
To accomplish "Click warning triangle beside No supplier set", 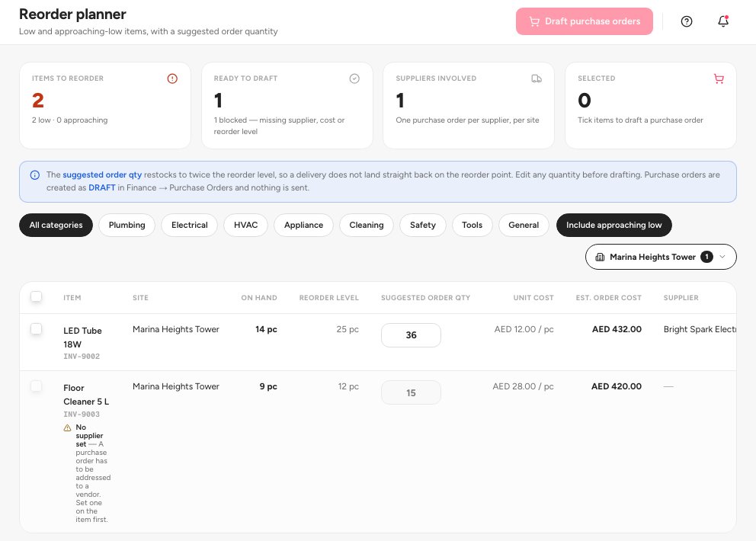I will pos(68,427).
